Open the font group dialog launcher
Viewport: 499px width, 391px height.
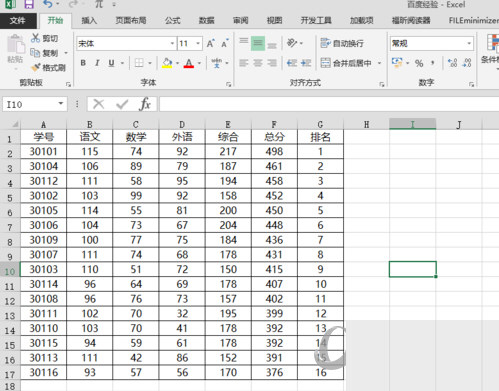pyautogui.click(x=228, y=84)
